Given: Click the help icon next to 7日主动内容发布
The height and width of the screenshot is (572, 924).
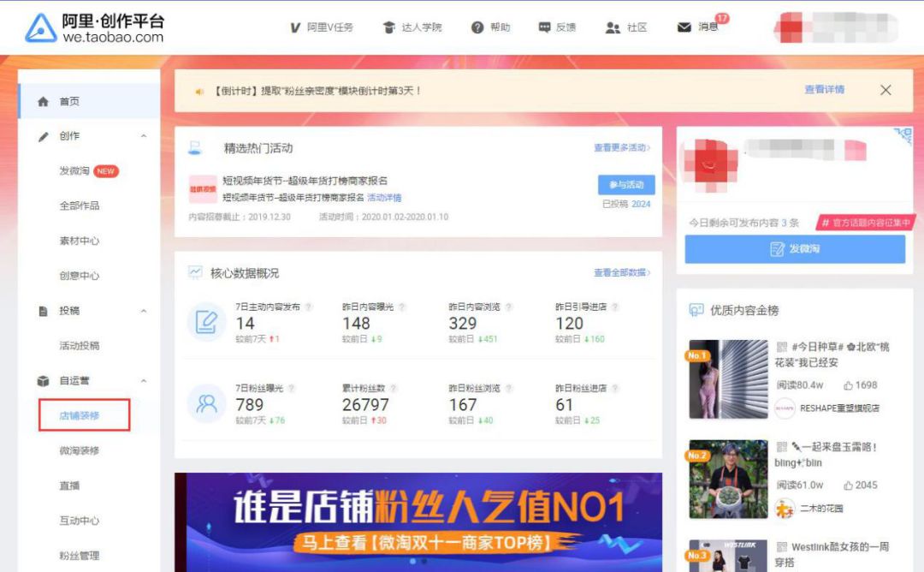Looking at the screenshot, I should point(308,307).
